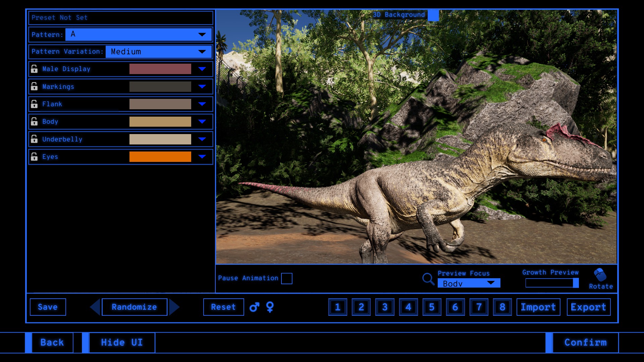Click the Rotate mouse icon
644x362 pixels.
click(x=600, y=275)
